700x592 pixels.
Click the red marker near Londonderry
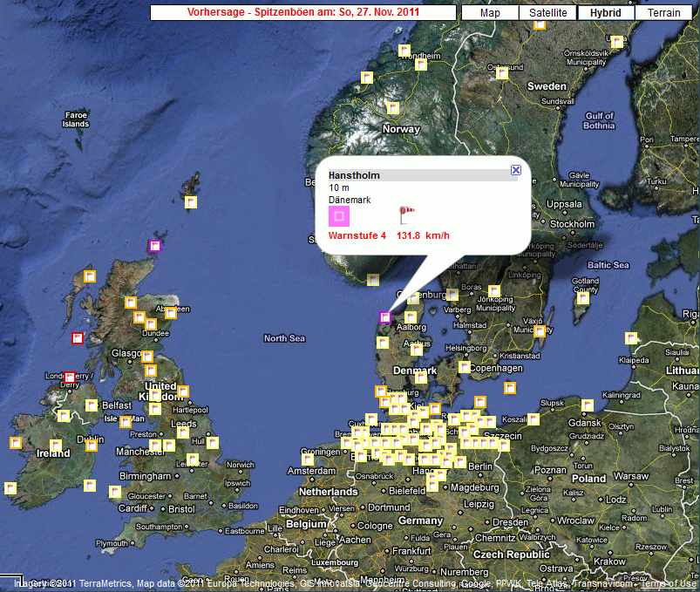[x=70, y=378]
